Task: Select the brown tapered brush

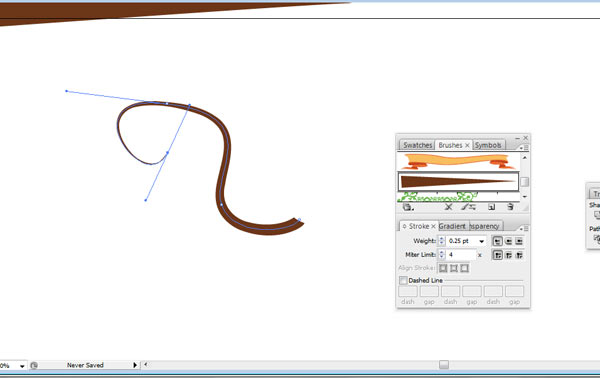Action: tap(458, 181)
